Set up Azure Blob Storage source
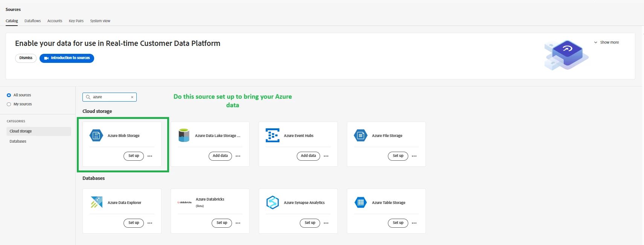Image resolution: width=644 pixels, height=245 pixels. (134, 156)
